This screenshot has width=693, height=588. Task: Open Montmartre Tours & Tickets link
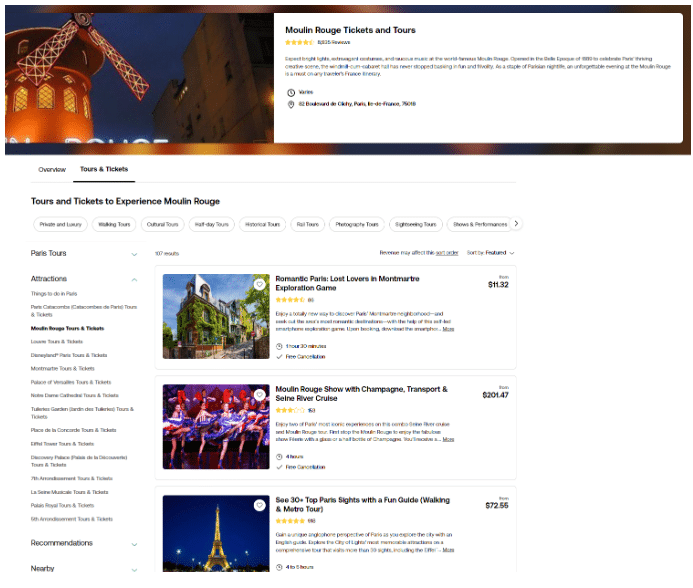tap(62, 368)
